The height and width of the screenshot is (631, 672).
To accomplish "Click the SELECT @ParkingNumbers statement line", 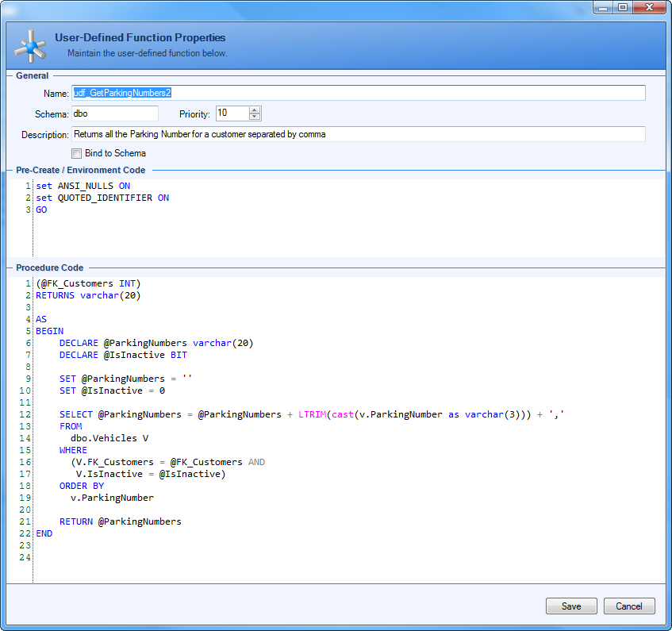I will point(311,414).
